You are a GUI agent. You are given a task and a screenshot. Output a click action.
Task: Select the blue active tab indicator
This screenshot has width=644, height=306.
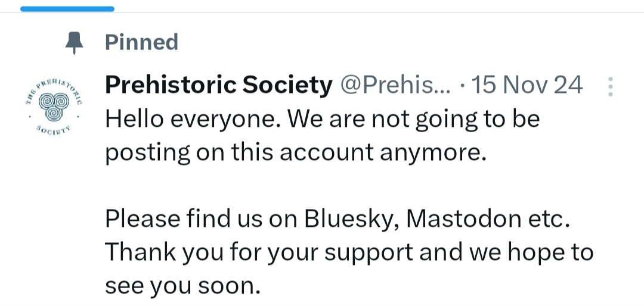pos(58,9)
